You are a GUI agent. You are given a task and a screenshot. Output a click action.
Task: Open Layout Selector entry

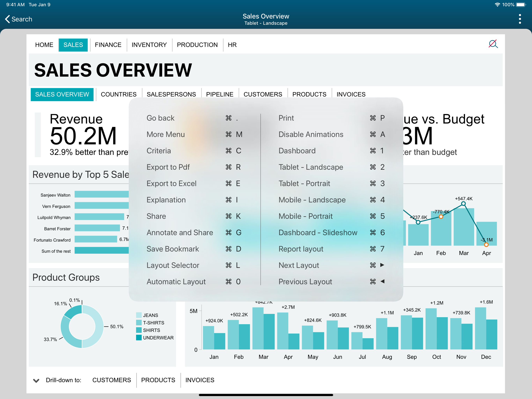point(194,265)
